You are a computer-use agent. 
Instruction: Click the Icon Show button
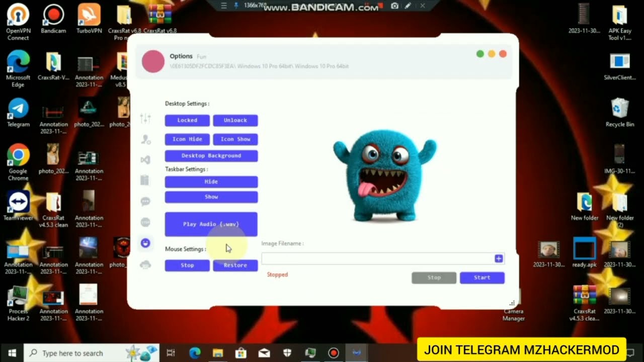click(235, 139)
